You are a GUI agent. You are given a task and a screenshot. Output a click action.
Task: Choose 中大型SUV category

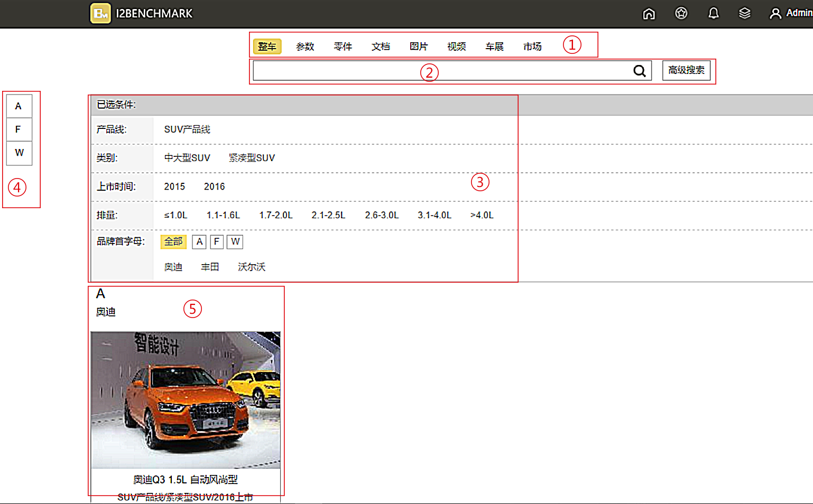point(187,158)
